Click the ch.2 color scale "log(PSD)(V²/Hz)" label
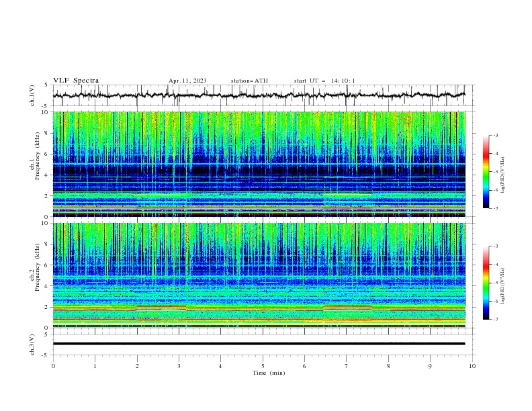Viewport: 532px width, 411px height. coord(503,286)
